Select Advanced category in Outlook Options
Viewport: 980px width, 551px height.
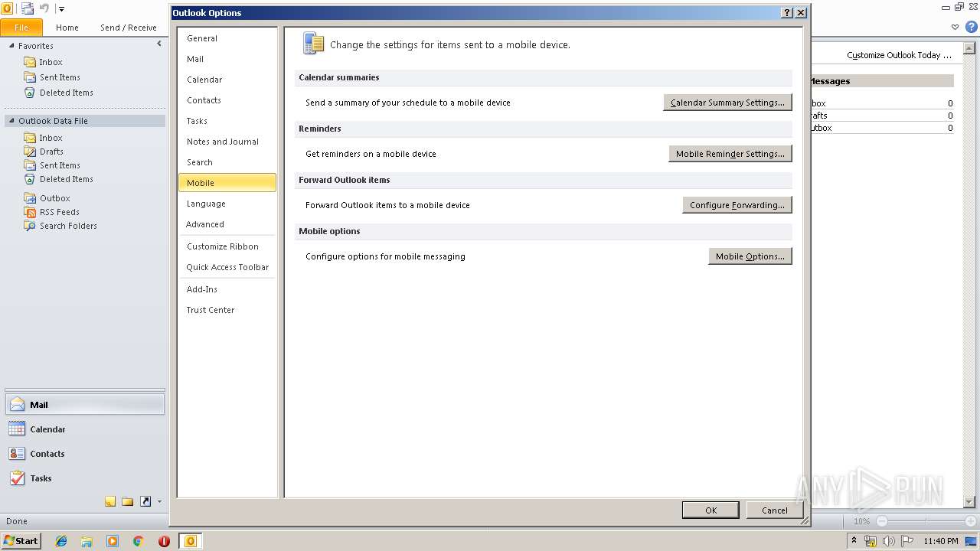[227, 224]
